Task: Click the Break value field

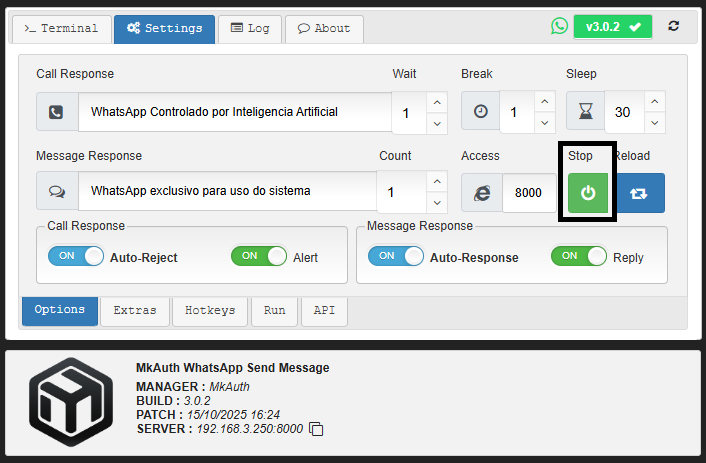Action: [517, 112]
